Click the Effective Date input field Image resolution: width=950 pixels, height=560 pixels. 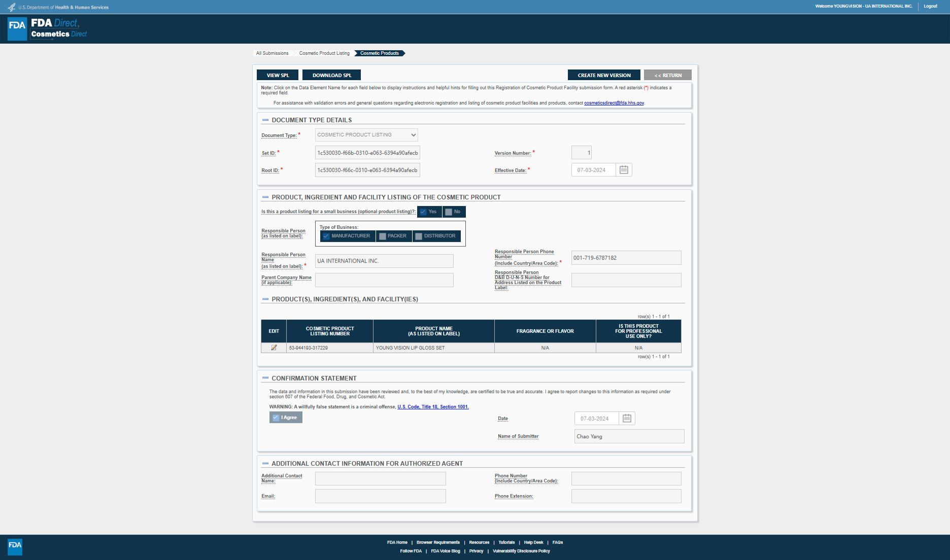tap(593, 170)
